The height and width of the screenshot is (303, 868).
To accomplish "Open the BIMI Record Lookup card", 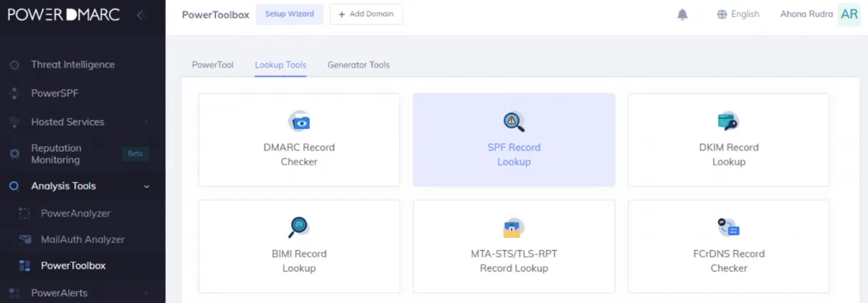I will 299,246.
